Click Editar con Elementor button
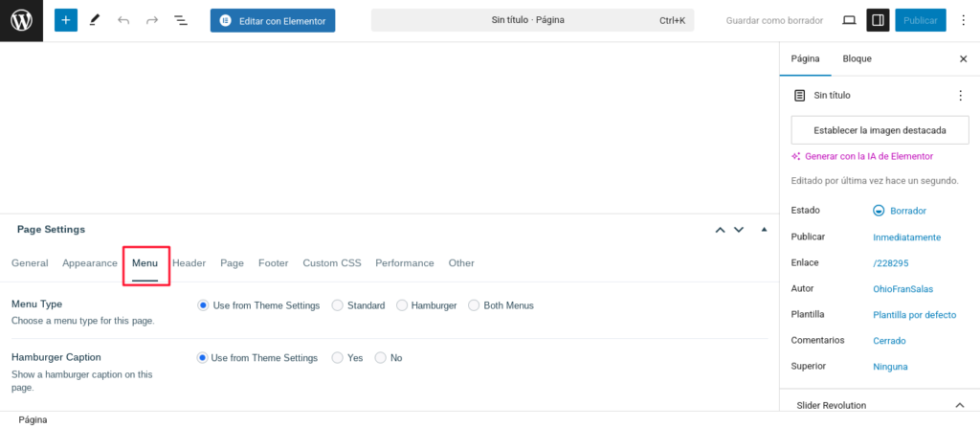 point(273,21)
